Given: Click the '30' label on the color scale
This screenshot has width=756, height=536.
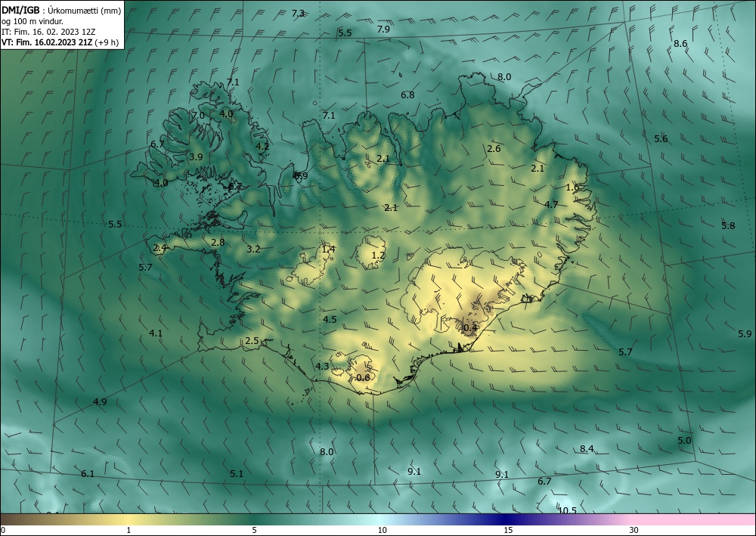Looking at the screenshot, I should 634,530.
